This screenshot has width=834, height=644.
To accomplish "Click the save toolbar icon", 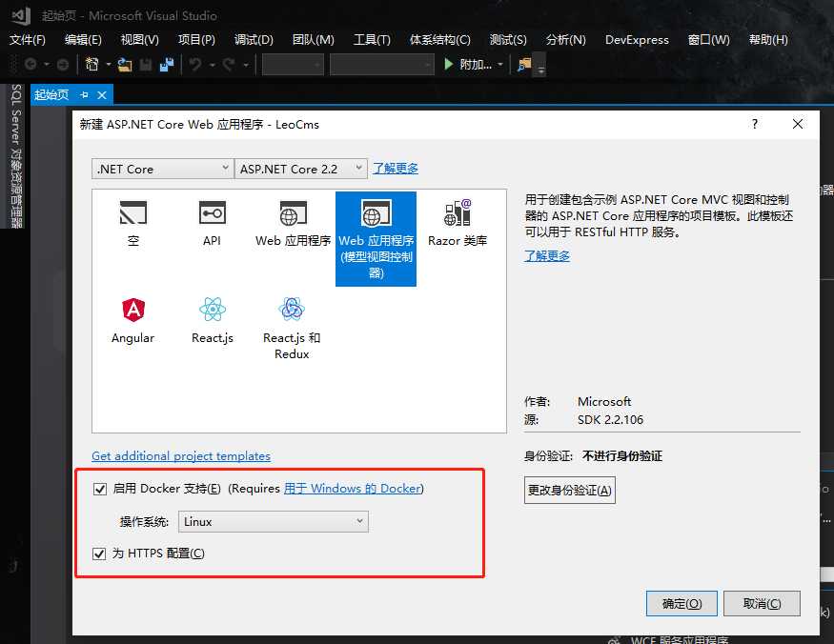I will pyautogui.click(x=145, y=65).
